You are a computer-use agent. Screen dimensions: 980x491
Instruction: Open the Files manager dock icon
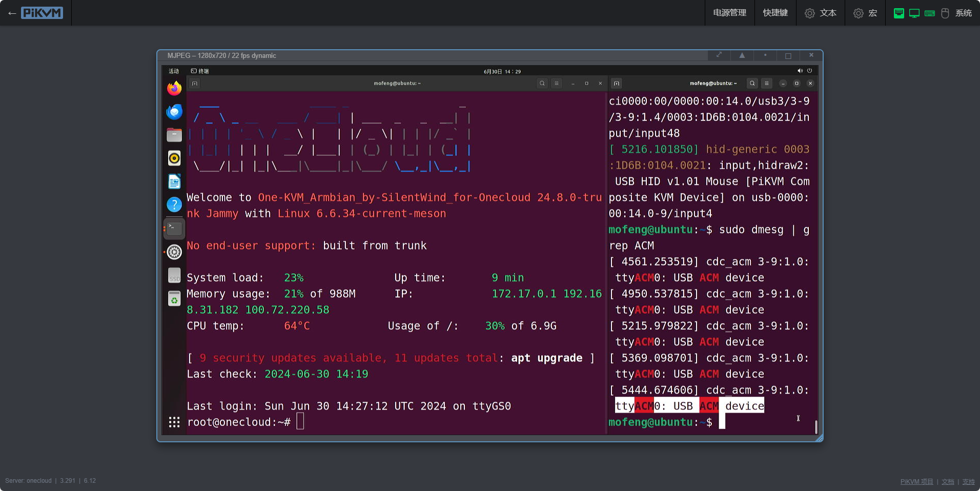point(174,135)
